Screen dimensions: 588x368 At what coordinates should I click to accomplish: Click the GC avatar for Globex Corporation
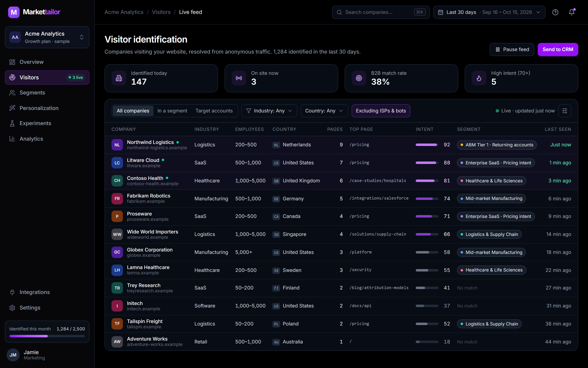click(117, 252)
